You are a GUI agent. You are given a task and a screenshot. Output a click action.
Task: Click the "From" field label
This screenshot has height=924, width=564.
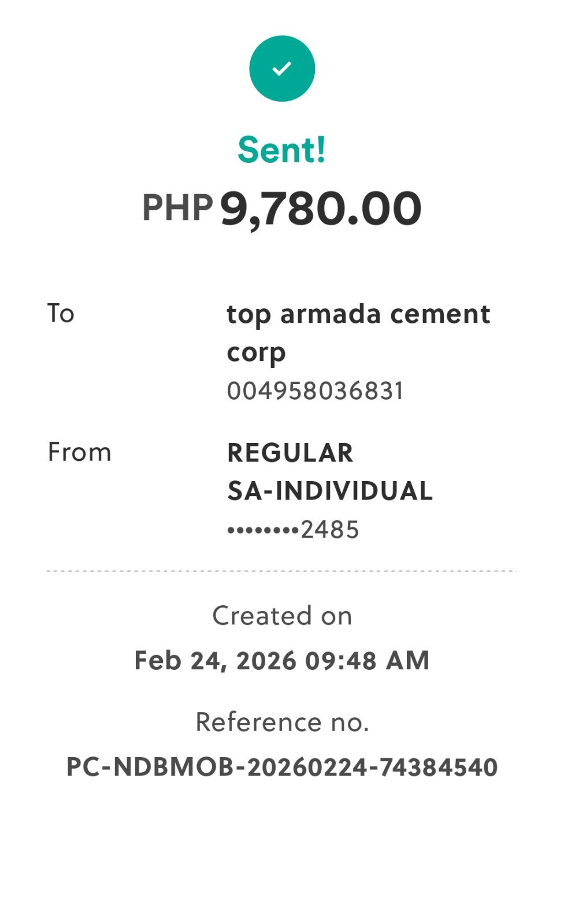click(79, 452)
